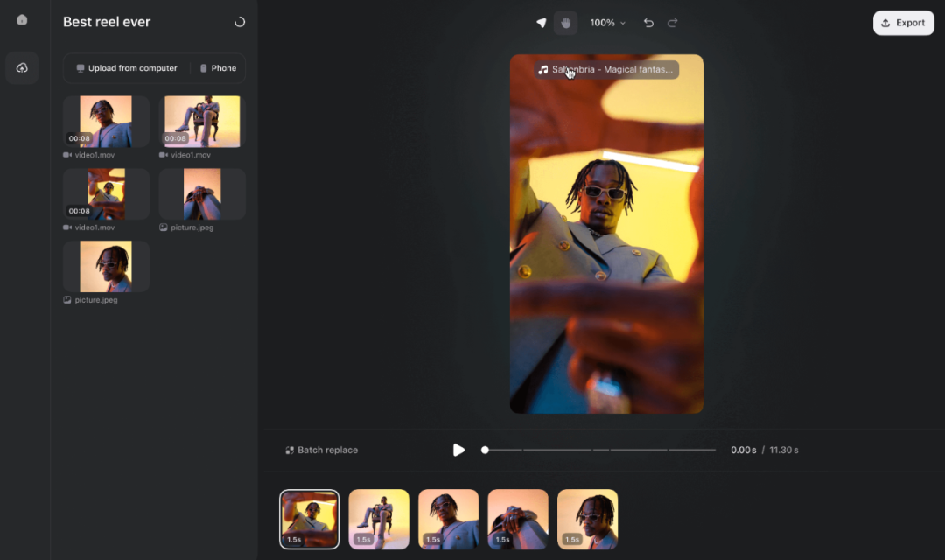Click the 11.30 s total duration text
This screenshot has height=560, width=945.
(783, 451)
